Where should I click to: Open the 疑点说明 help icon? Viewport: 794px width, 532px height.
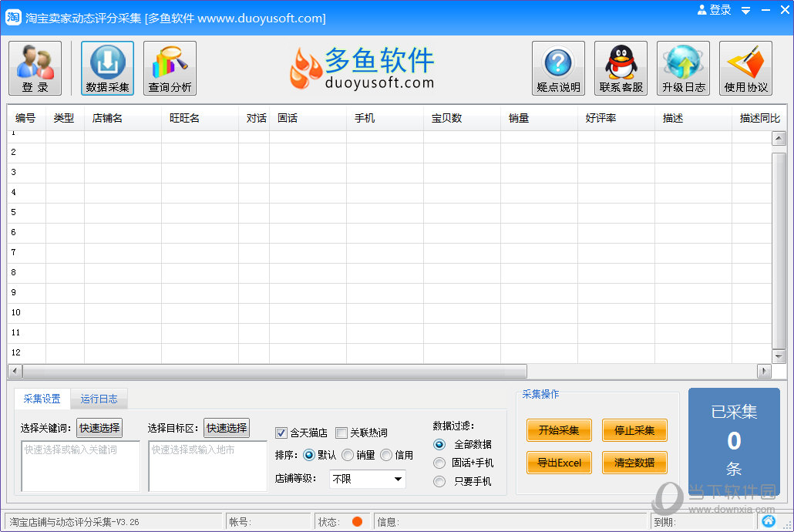558,69
